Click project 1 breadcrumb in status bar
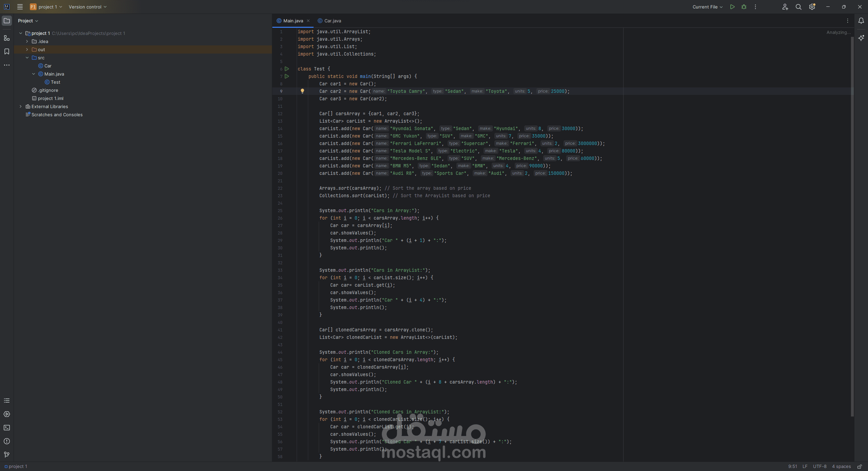The width and height of the screenshot is (868, 471). click(x=16, y=466)
